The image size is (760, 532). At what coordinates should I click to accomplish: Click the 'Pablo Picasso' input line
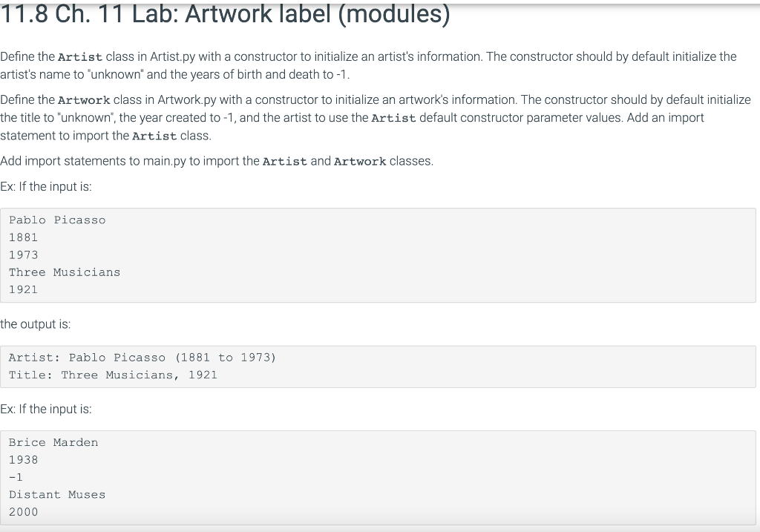tap(57, 220)
